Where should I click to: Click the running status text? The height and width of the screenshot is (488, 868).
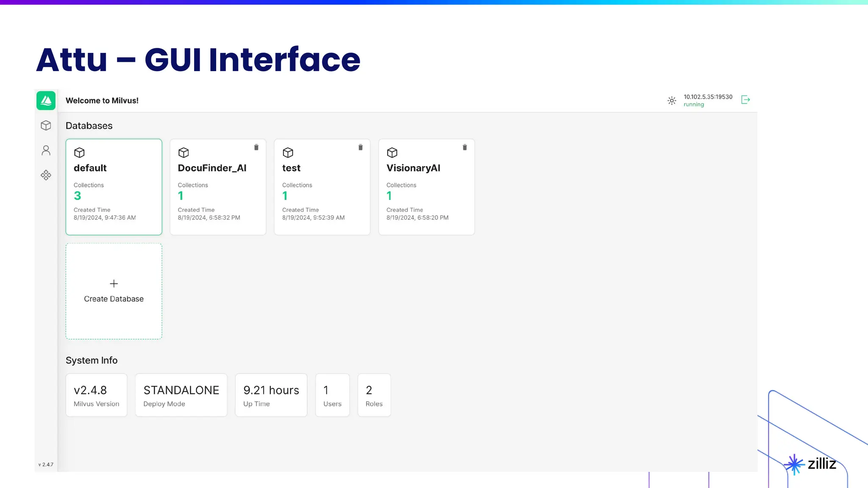tap(693, 105)
